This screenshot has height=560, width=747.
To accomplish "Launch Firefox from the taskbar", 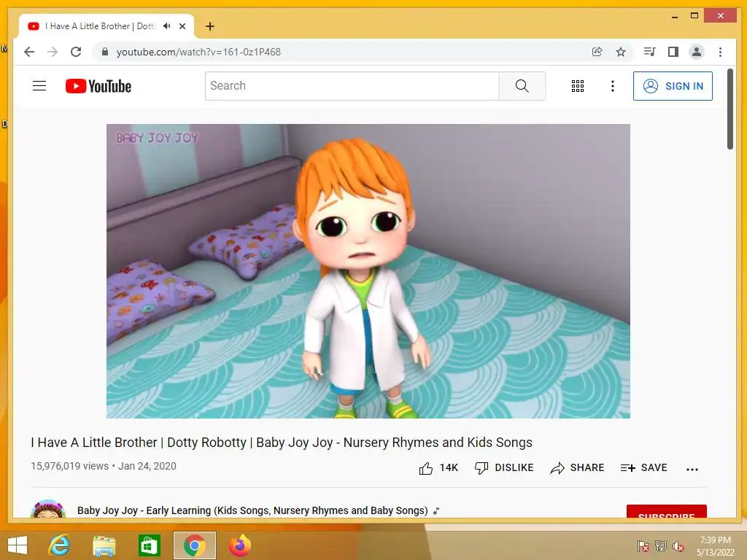I will 239,545.
